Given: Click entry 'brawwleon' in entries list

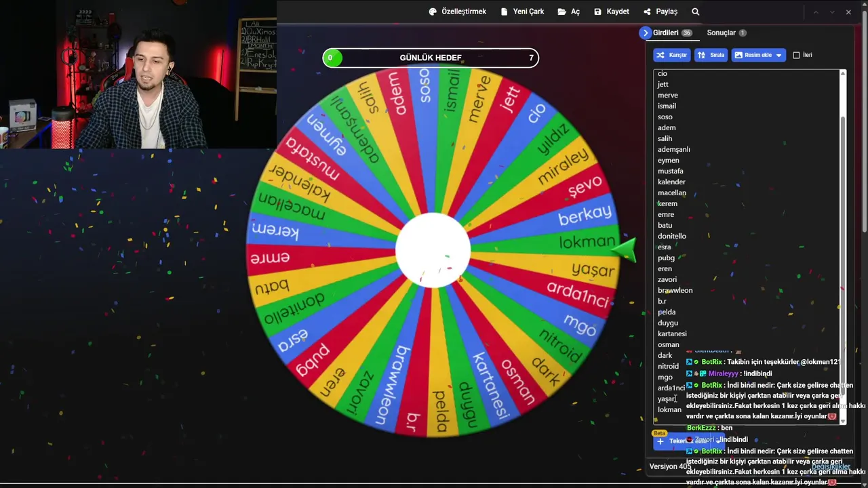Looking at the screenshot, I should (675, 290).
